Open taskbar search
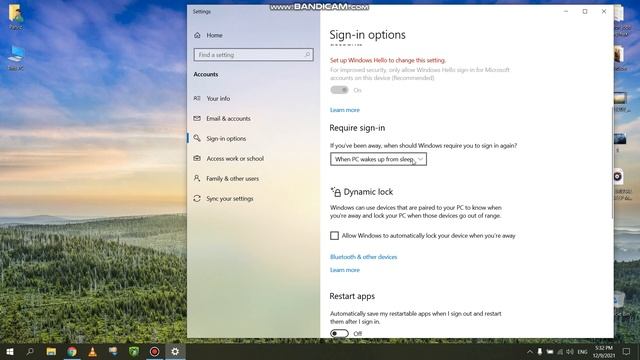The height and width of the screenshot is (360, 640). pos(30,351)
